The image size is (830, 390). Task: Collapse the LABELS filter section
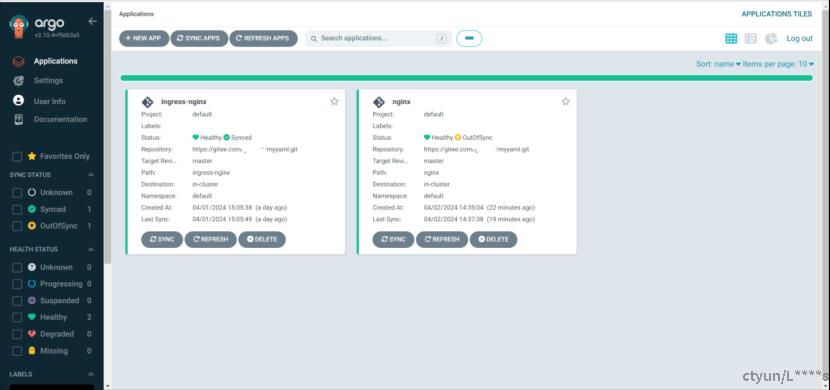coord(91,374)
